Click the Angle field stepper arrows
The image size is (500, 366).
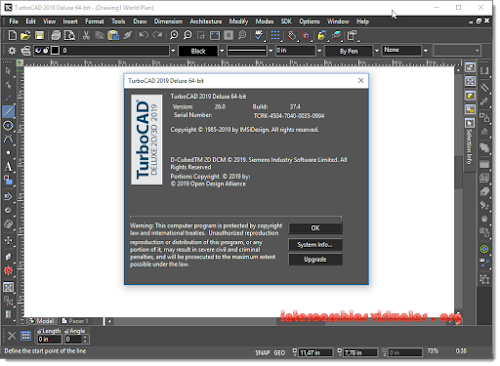coord(85,339)
